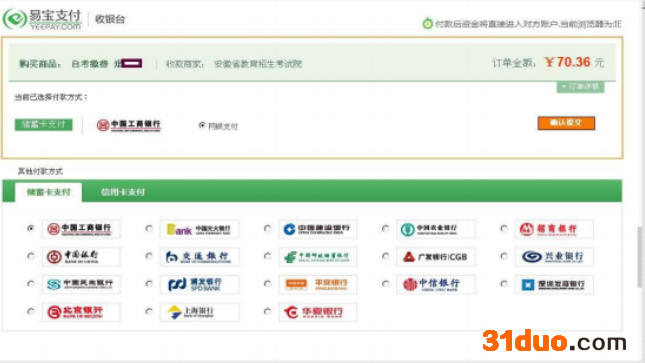
Task: Select the radio button for 北京银行
Action: (30, 312)
